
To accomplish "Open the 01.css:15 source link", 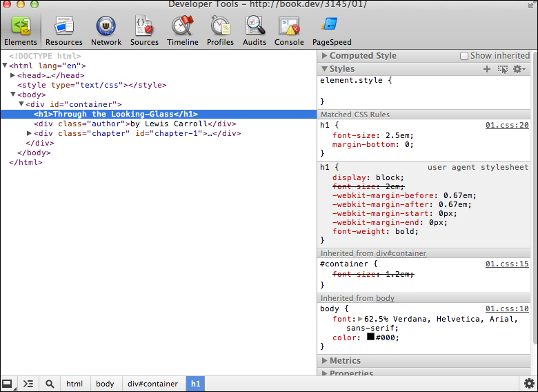I will [507, 264].
